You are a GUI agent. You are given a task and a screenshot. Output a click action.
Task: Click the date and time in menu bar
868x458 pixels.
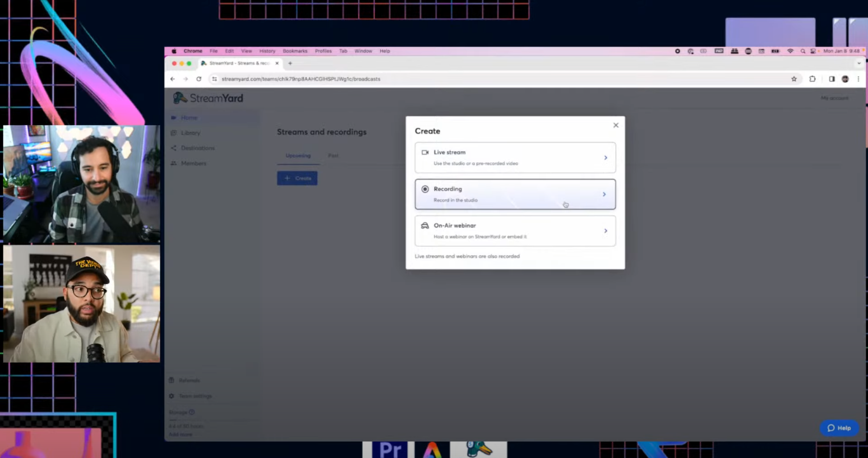pos(841,51)
